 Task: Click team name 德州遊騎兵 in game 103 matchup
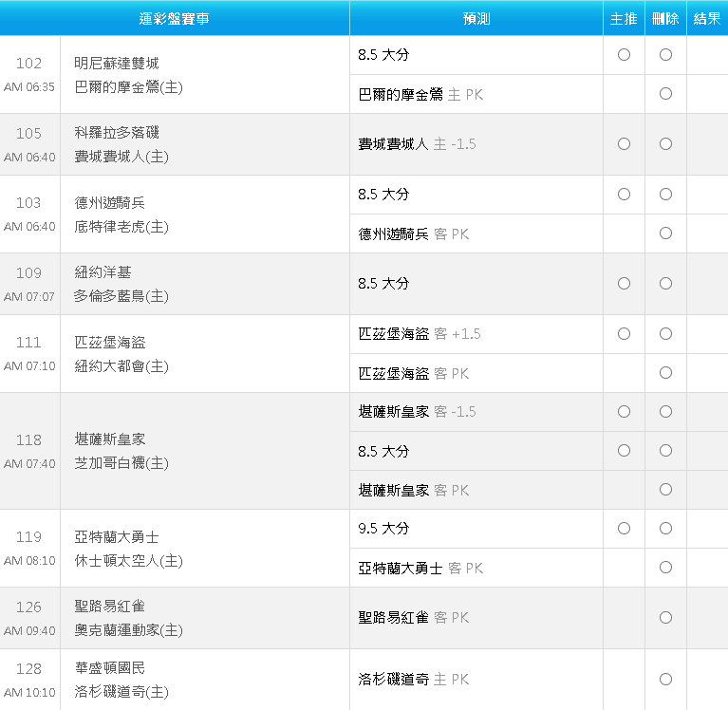109,203
